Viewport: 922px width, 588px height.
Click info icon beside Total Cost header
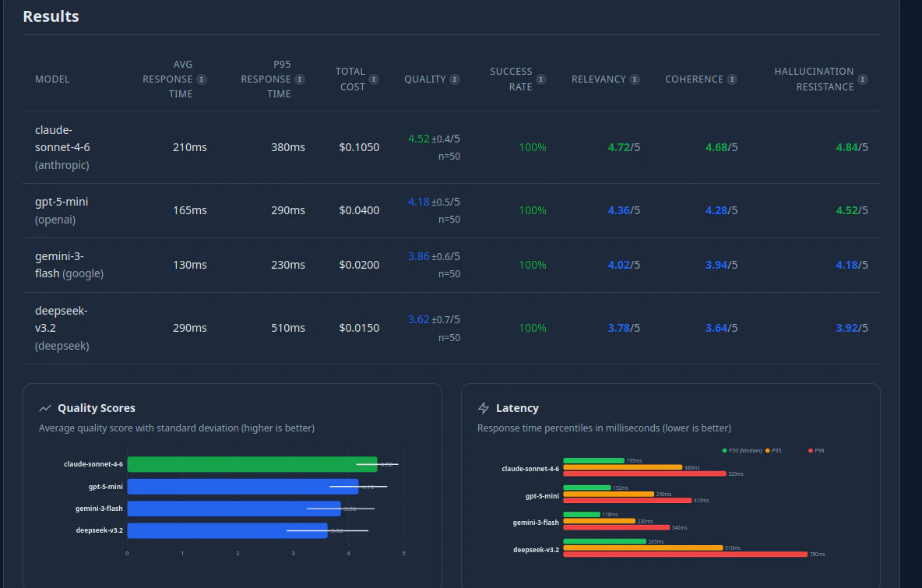point(373,79)
